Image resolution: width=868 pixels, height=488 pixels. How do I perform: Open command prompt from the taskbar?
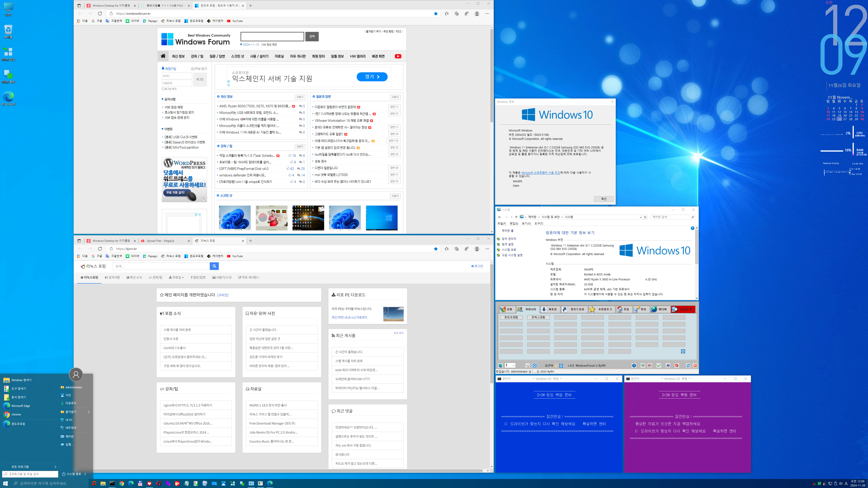112,483
